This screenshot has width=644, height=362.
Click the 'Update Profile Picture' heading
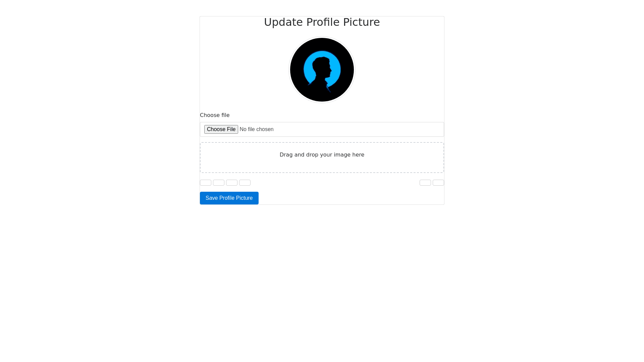(322, 22)
